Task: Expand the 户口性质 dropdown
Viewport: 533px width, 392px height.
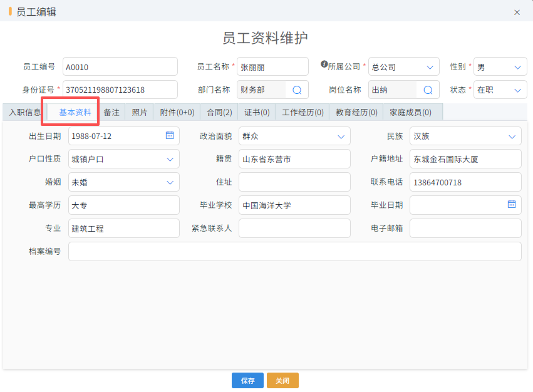Action: 170,160
